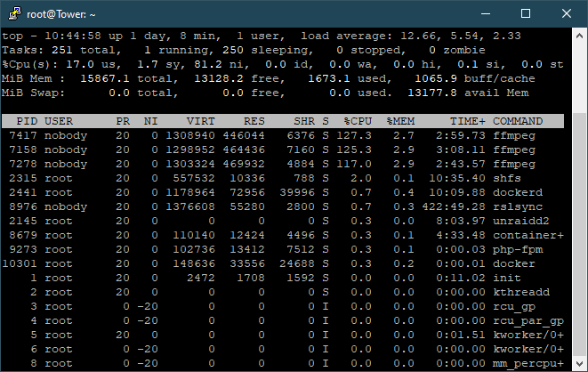Click the Tasks 251 total value
The image size is (588, 372).
pos(62,50)
